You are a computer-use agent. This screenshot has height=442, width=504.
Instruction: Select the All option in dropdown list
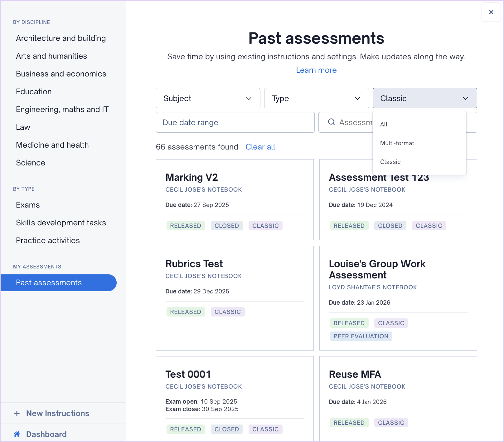pyautogui.click(x=384, y=124)
